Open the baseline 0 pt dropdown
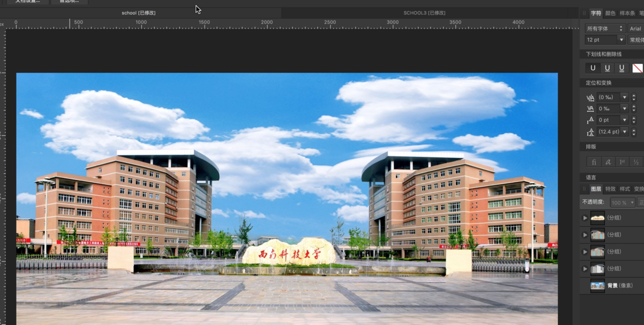 (x=625, y=120)
